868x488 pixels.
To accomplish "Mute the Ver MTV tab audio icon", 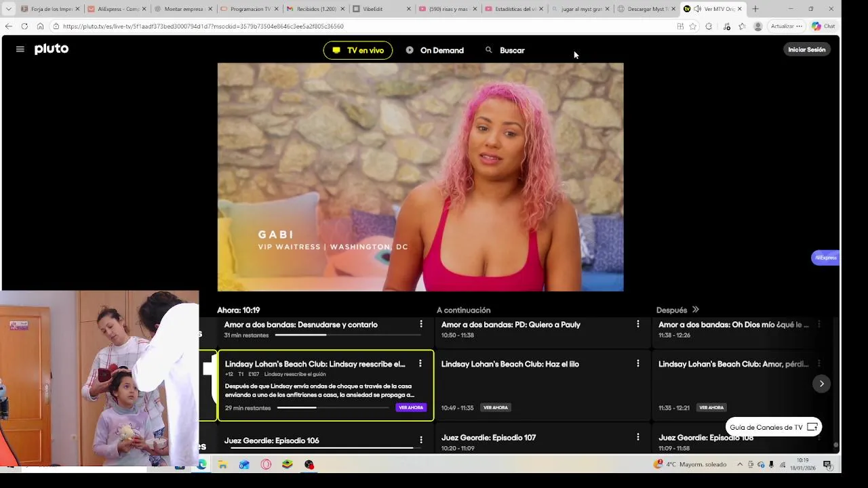I will pyautogui.click(x=697, y=9).
